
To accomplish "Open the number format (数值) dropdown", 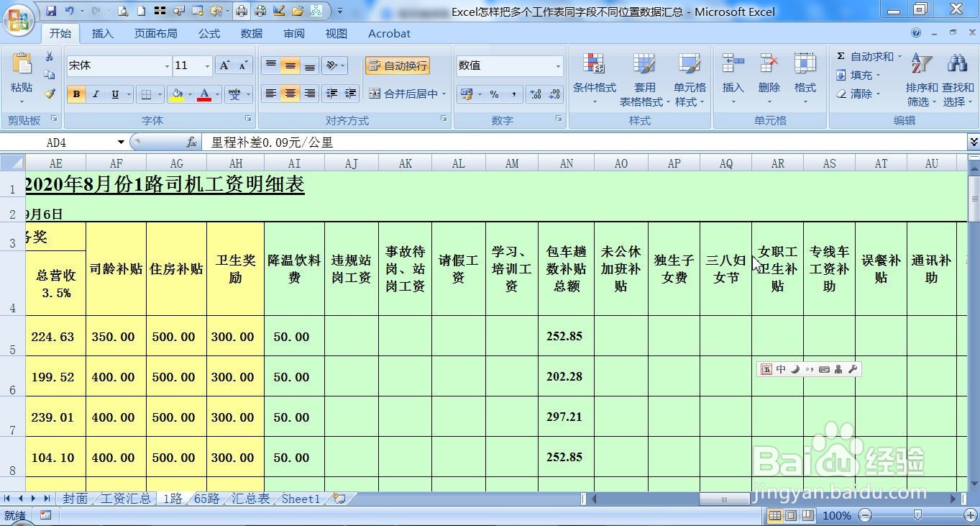I will click(x=559, y=65).
